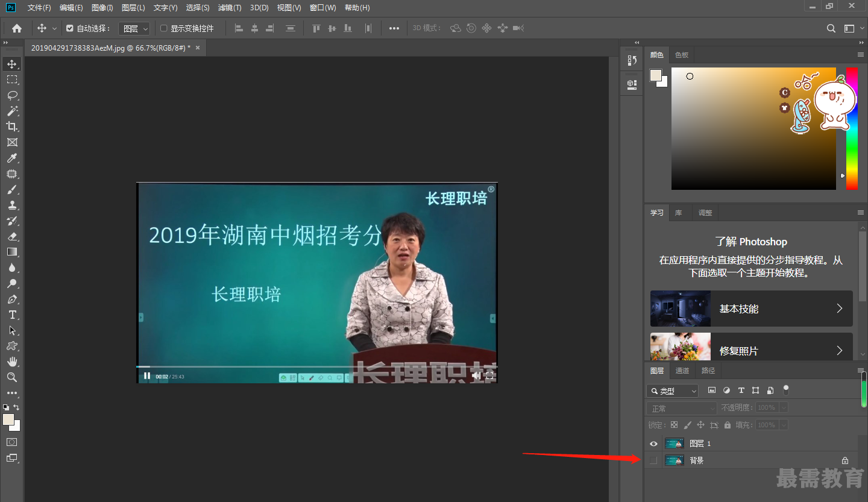
Task: Toggle the layer filter on/off switch
Action: [785, 390]
